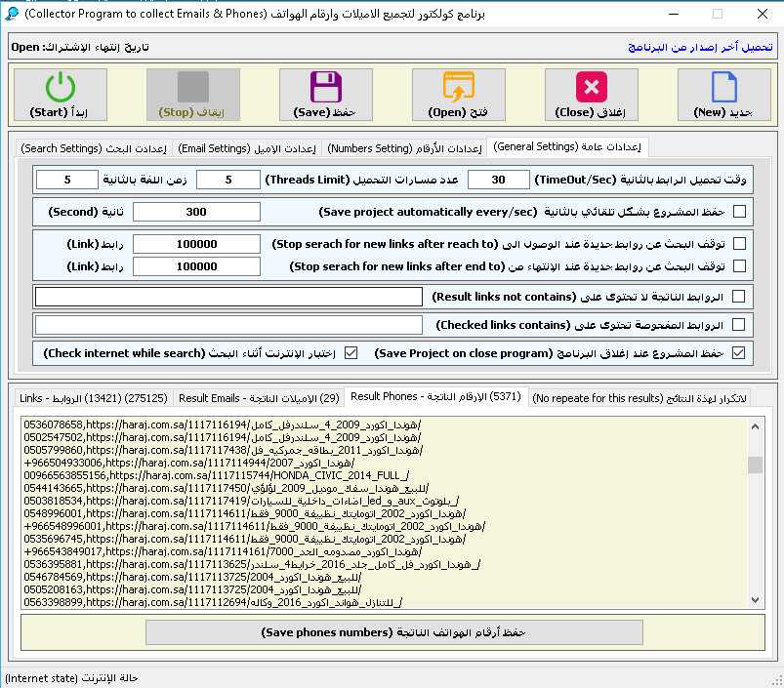This screenshot has height=688, width=784.
Task: Click the TimeOut/Sec field showing 30
Action: coord(499,180)
